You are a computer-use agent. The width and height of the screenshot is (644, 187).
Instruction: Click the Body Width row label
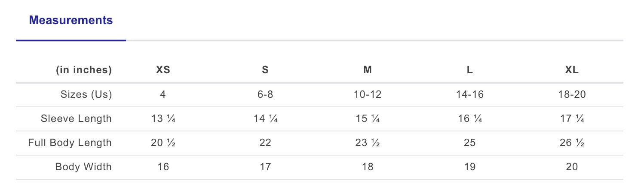pos(83,167)
